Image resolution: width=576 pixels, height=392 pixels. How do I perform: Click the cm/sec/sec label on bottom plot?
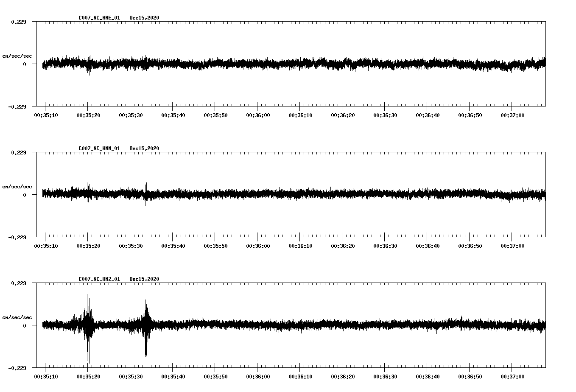(x=17, y=317)
